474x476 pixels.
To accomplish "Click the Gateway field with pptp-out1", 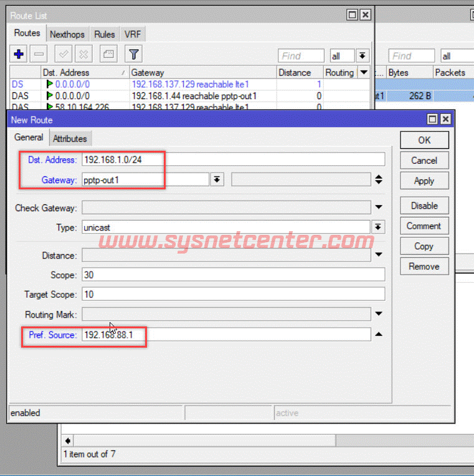I will tap(145, 179).
